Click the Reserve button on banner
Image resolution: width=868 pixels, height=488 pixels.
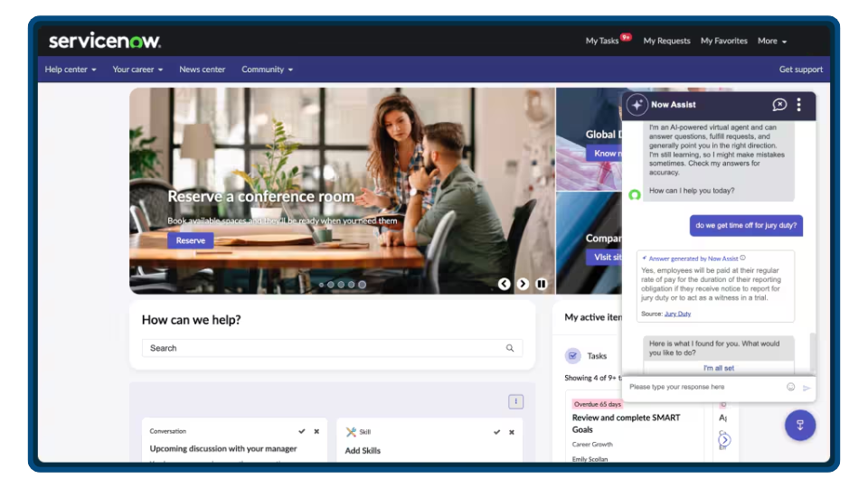(191, 240)
